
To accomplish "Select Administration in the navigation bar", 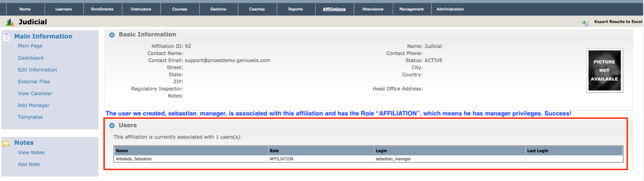I will (x=450, y=9).
